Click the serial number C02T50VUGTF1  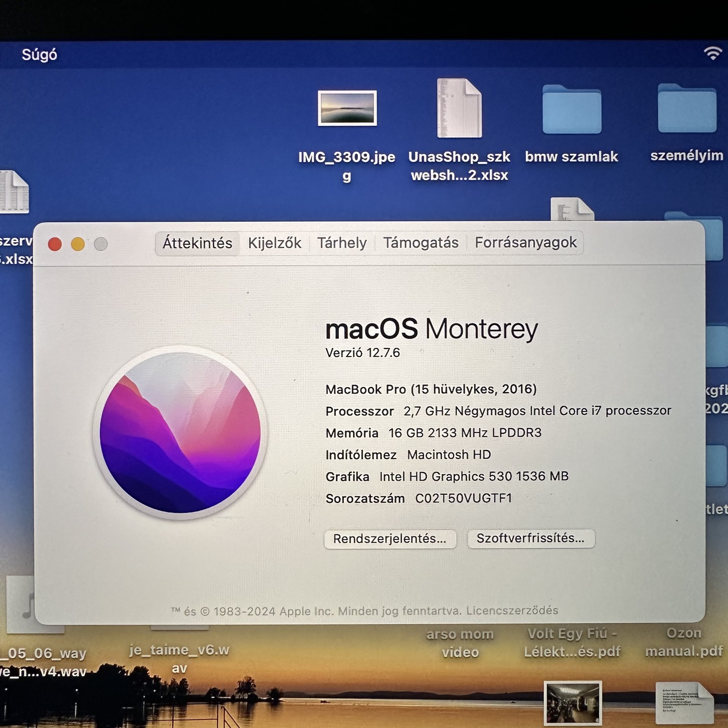point(464,498)
